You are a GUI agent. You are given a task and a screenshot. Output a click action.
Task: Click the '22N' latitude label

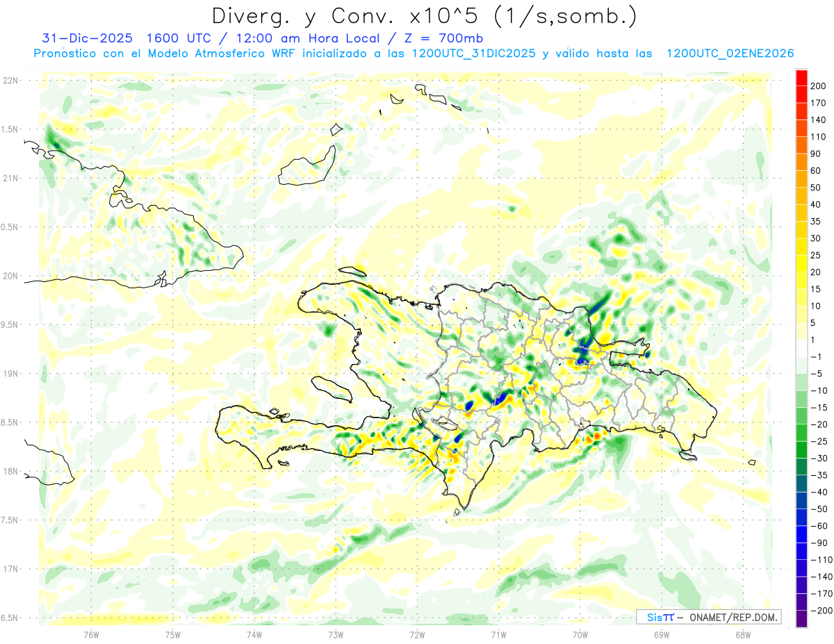click(x=10, y=81)
